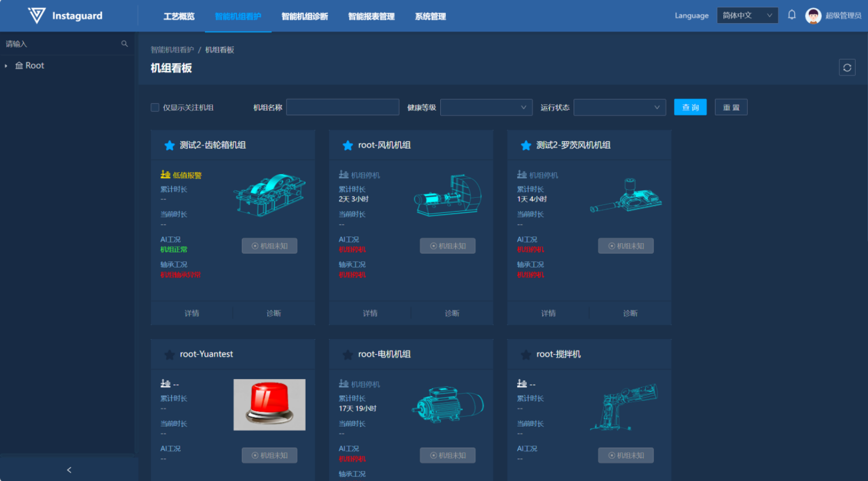Image resolution: width=868 pixels, height=481 pixels.
Task: Click the 1天 4小时 duration value
Action: tap(532, 199)
